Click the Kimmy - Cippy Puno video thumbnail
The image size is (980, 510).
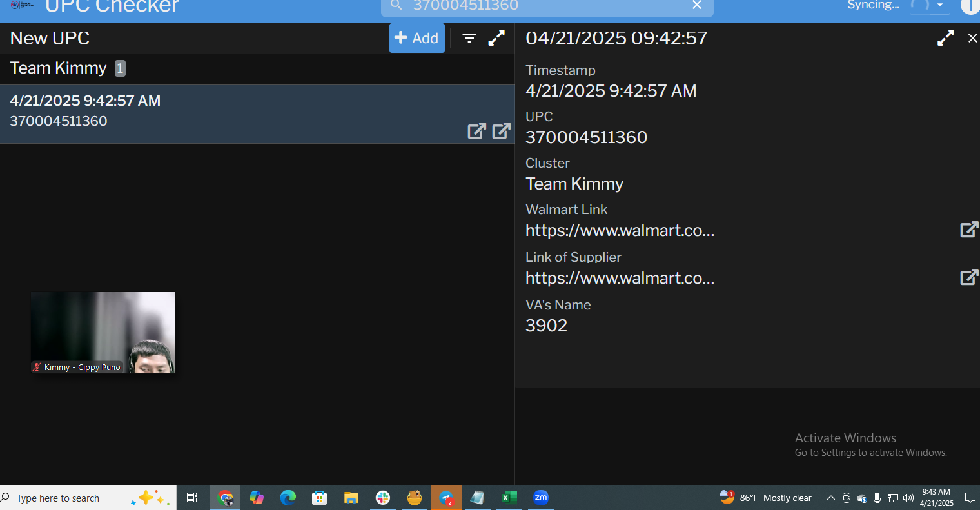(103, 332)
